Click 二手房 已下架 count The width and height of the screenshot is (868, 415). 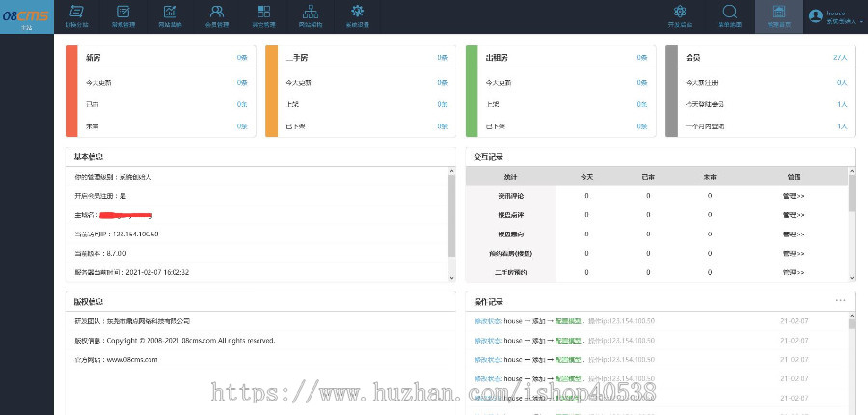tap(442, 126)
